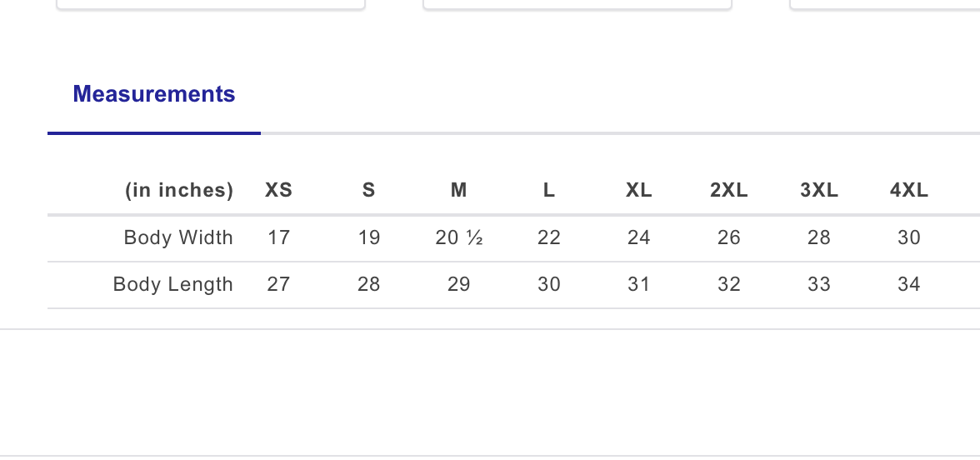Click the XS size column header

278,191
